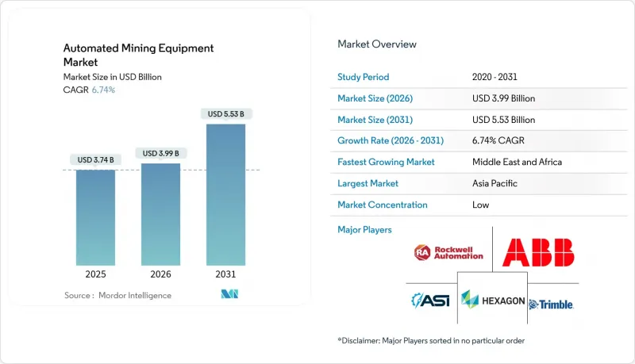Click the ABB logo
The image size is (635, 364).
pos(538,253)
